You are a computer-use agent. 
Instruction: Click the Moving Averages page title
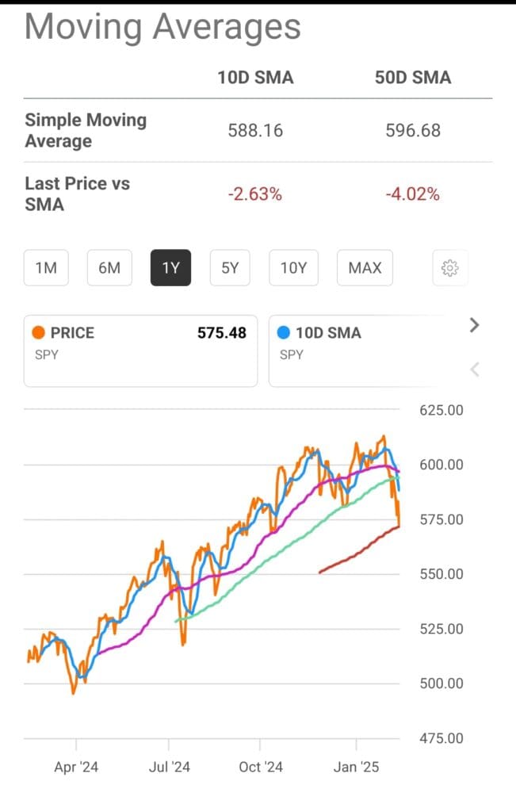point(162,26)
